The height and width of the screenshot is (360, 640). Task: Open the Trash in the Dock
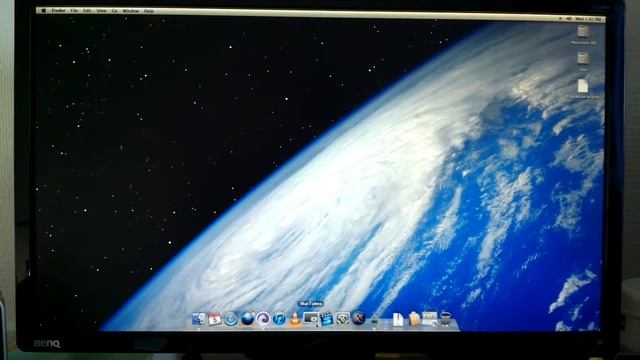pos(445,319)
